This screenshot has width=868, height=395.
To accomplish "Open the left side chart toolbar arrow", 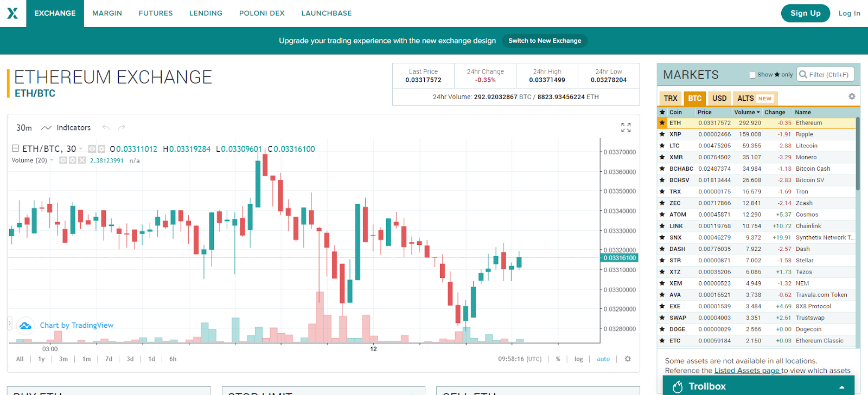I will (9, 324).
